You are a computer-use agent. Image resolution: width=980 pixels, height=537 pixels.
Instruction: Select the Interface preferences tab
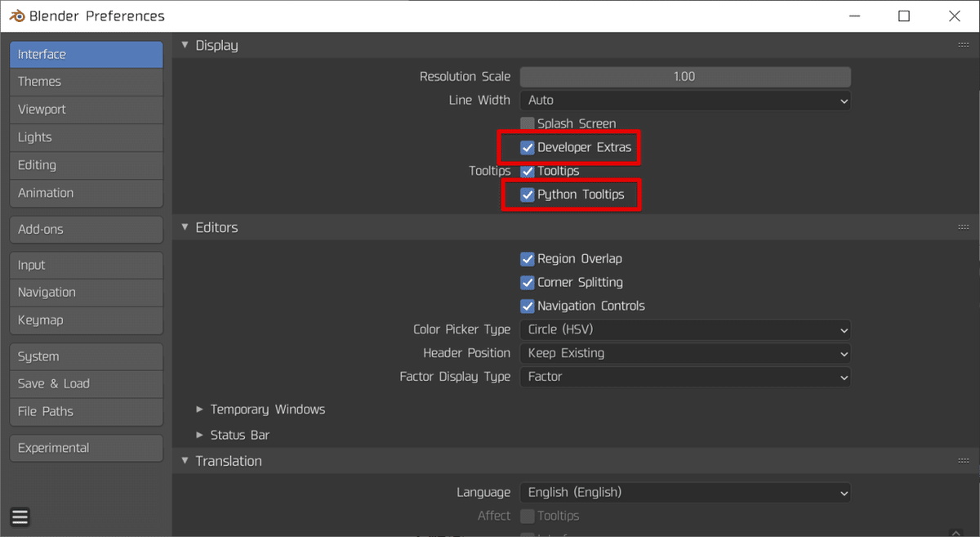coord(86,55)
